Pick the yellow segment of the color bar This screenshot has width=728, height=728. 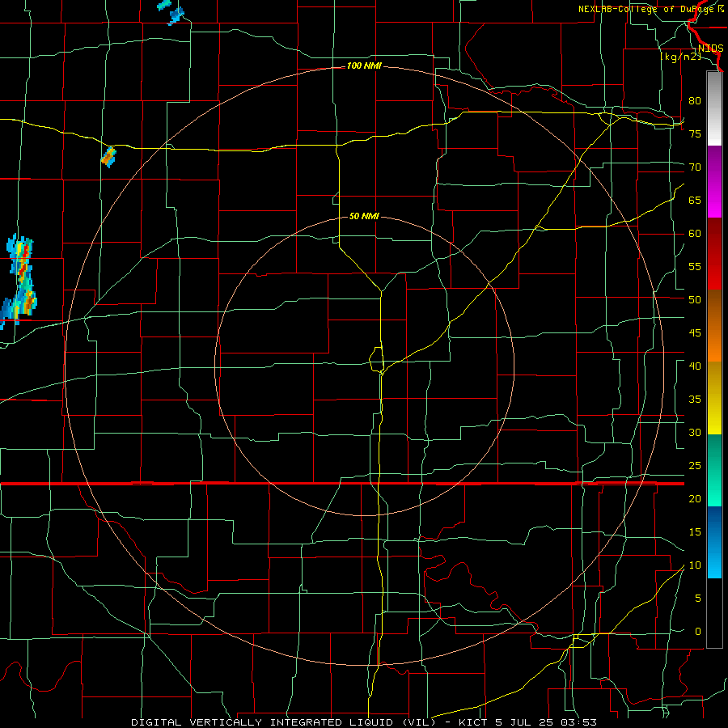tap(714, 398)
